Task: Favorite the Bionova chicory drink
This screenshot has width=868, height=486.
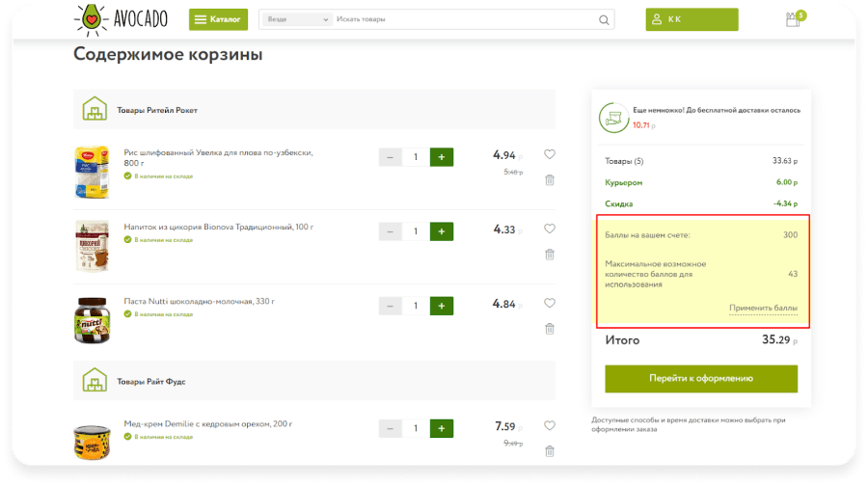Action: [x=549, y=229]
